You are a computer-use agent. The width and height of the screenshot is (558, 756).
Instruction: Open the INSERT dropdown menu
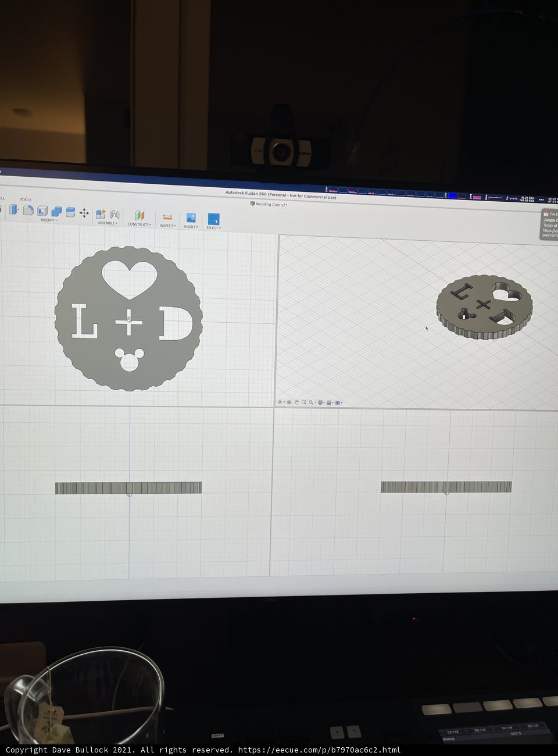click(x=191, y=226)
